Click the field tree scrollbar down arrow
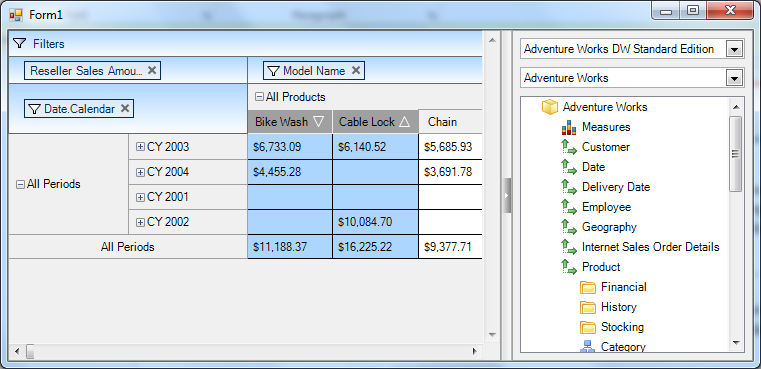 click(736, 343)
